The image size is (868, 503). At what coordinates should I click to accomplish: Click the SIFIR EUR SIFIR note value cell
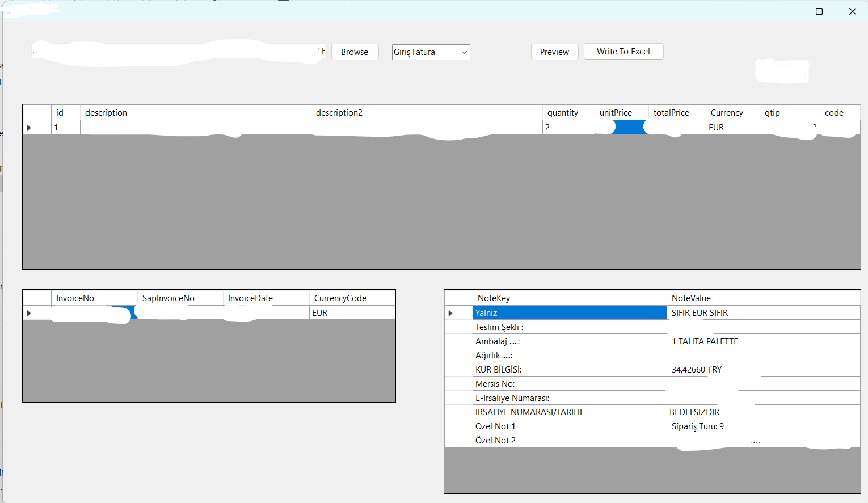point(700,312)
